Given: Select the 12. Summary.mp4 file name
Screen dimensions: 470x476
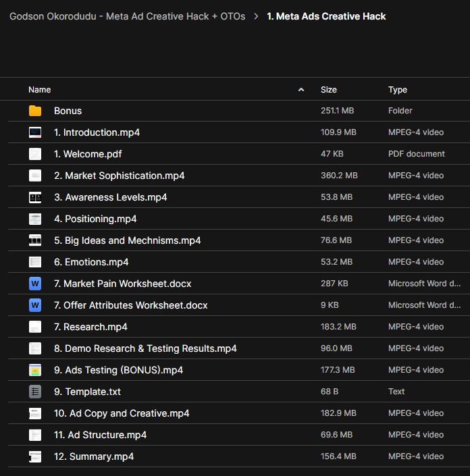Looking at the screenshot, I should pos(94,456).
